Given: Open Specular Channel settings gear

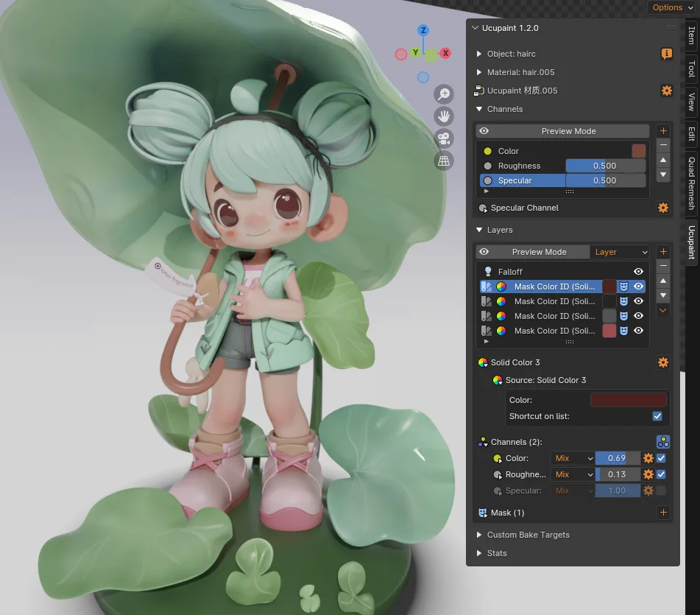Looking at the screenshot, I should point(663,208).
